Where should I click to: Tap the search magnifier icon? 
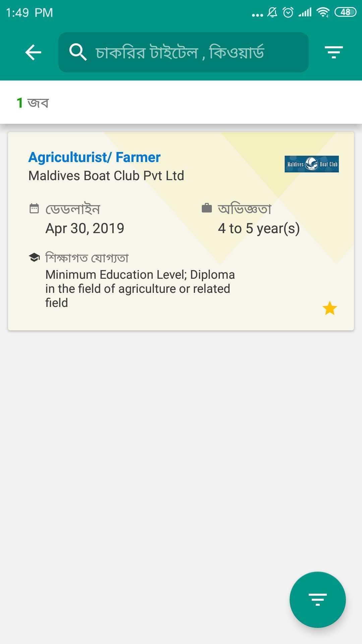pos(78,52)
